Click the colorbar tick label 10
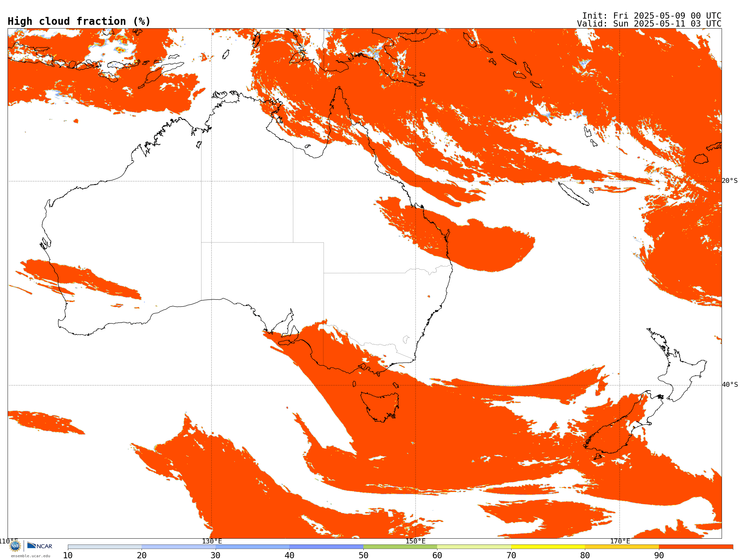 [68, 556]
